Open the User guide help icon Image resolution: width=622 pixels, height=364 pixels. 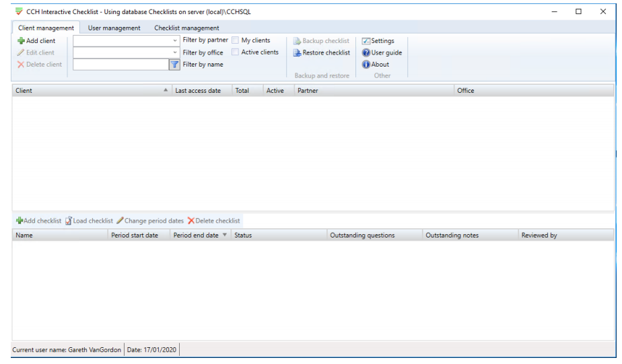point(366,52)
